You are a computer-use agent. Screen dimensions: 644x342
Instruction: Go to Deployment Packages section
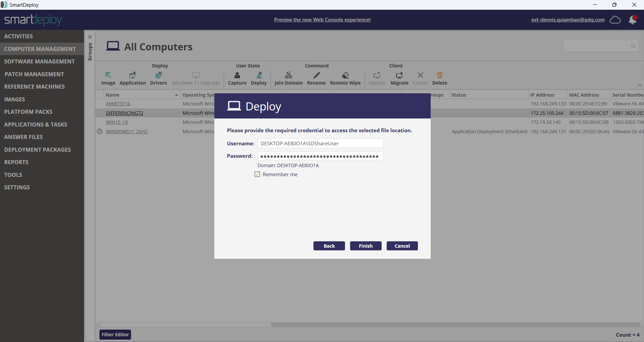pyautogui.click(x=37, y=150)
